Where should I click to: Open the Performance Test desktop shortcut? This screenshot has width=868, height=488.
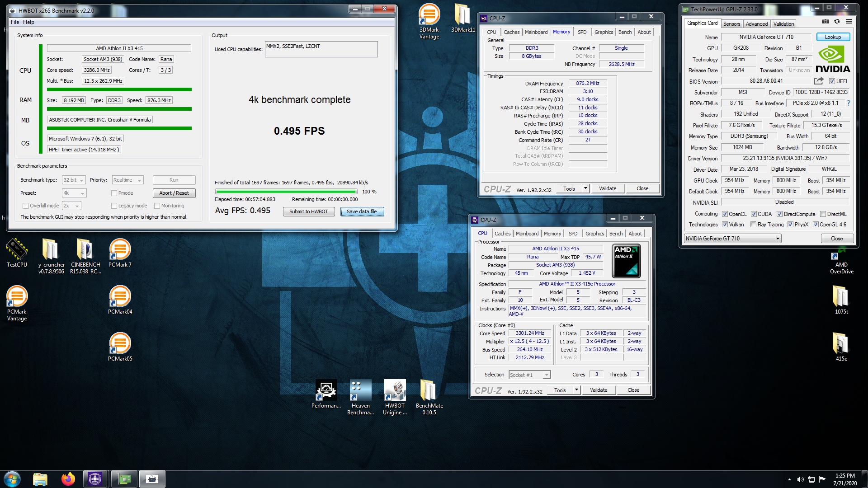click(x=326, y=394)
